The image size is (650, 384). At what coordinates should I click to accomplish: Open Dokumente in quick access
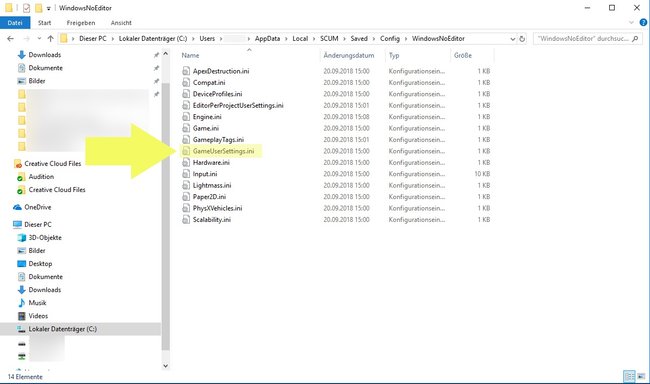pos(46,68)
